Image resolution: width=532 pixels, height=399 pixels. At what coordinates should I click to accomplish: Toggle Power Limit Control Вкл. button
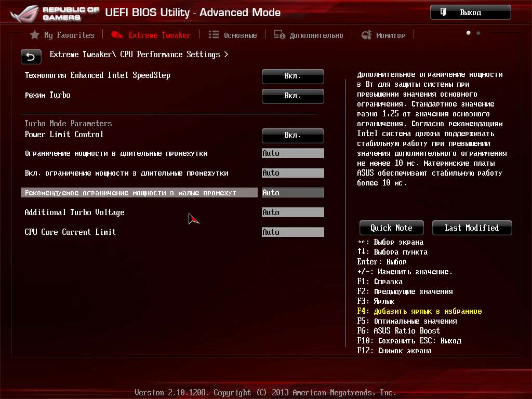coord(293,136)
